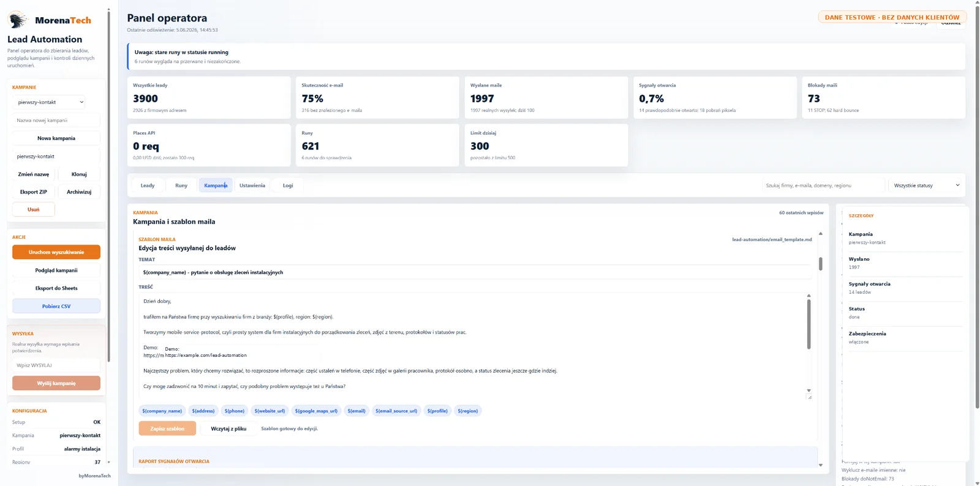Click the page's main vertical scrollbar
Viewport: 980px width, 486px height.
pos(977,208)
